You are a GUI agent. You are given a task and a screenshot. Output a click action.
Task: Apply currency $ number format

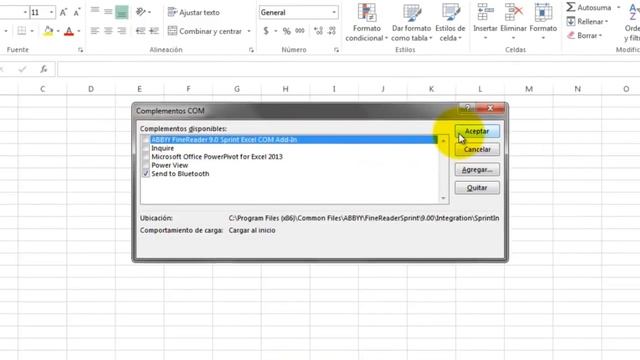tap(266, 31)
